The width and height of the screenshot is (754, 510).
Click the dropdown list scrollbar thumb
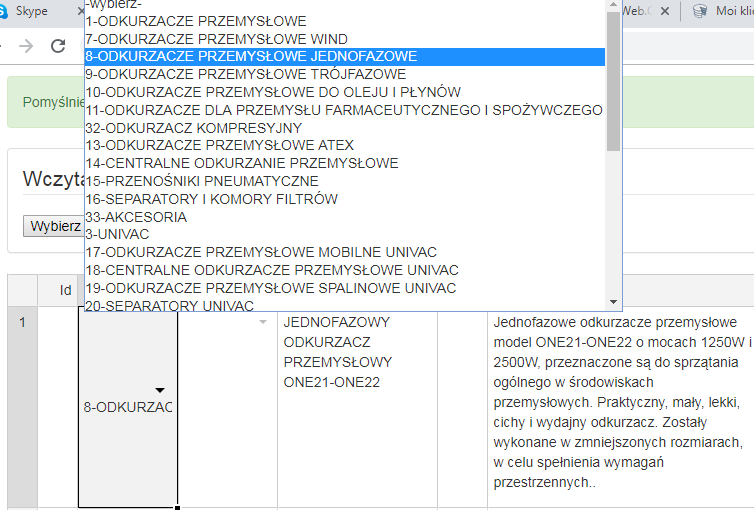pyautogui.click(x=613, y=81)
